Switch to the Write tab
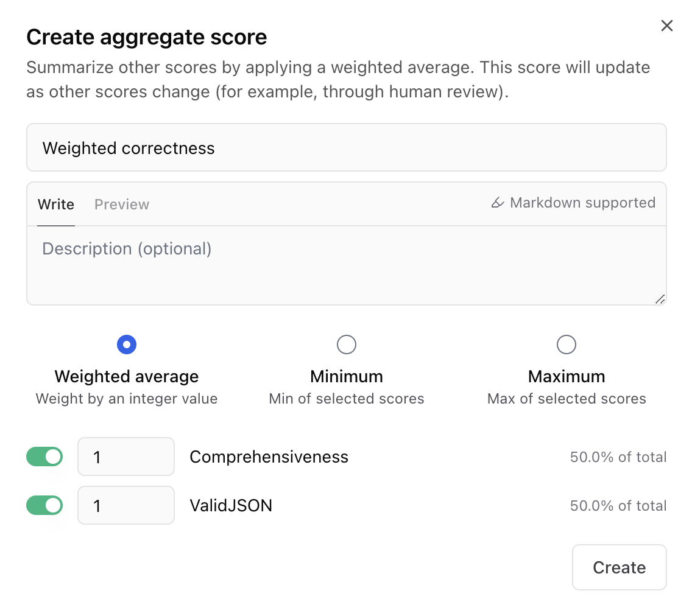Screen dimensions: 692x616 click(55, 204)
